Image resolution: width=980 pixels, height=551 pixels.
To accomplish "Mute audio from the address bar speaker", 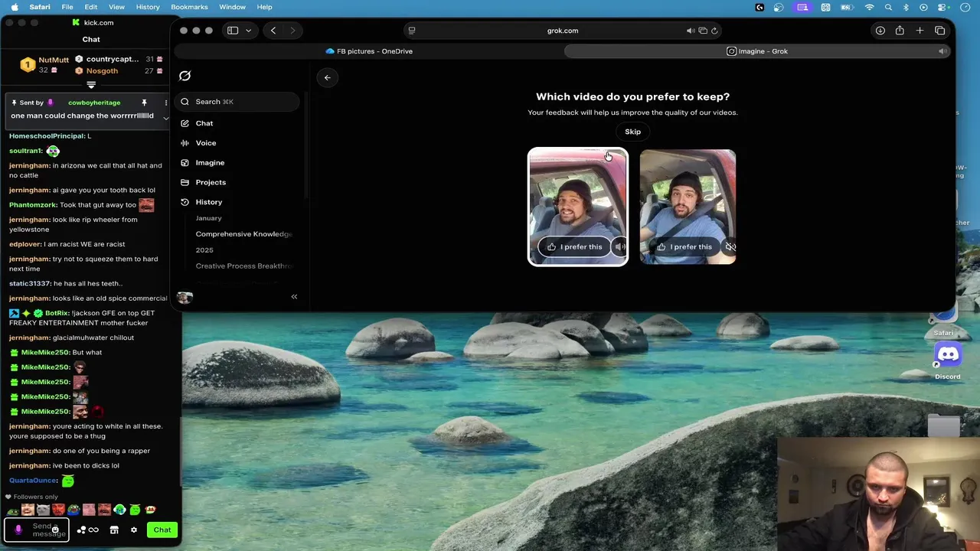I will point(690,31).
